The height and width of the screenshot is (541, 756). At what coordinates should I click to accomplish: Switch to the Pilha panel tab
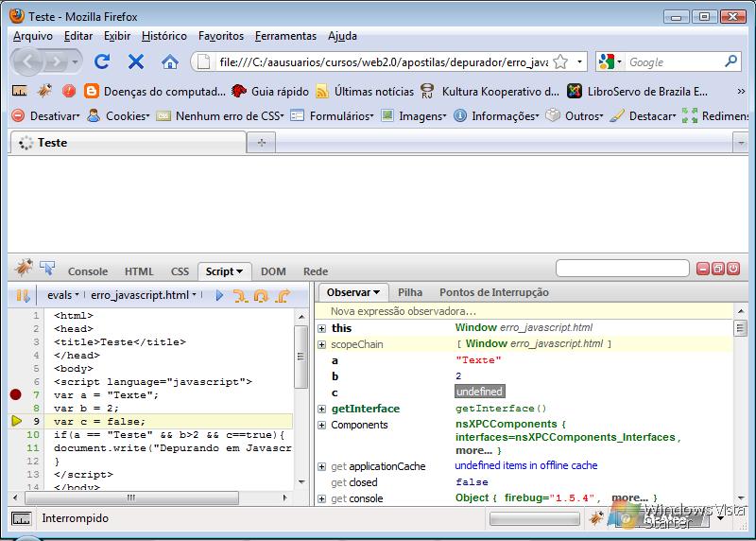(x=410, y=292)
